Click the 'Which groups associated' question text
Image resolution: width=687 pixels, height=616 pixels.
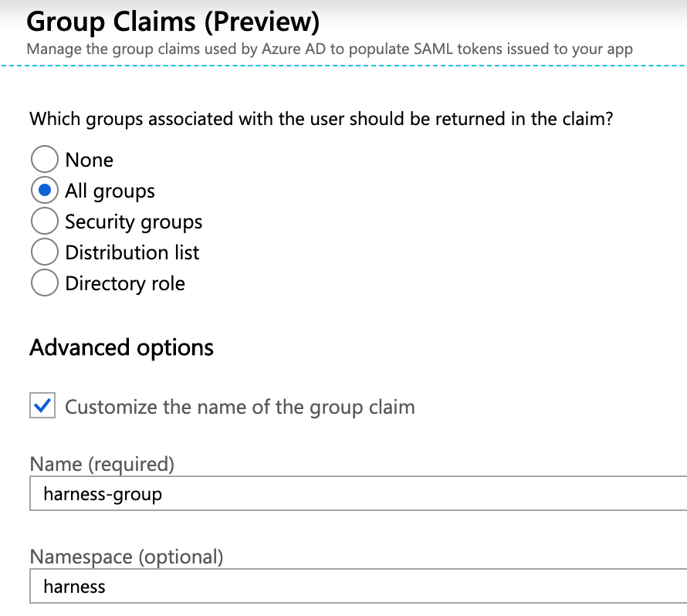[321, 119]
